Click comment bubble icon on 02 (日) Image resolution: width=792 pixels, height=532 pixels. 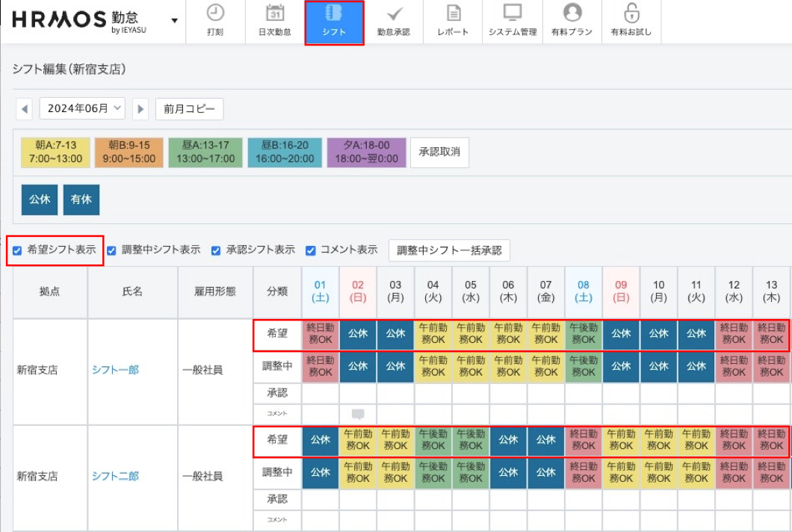coord(358,414)
